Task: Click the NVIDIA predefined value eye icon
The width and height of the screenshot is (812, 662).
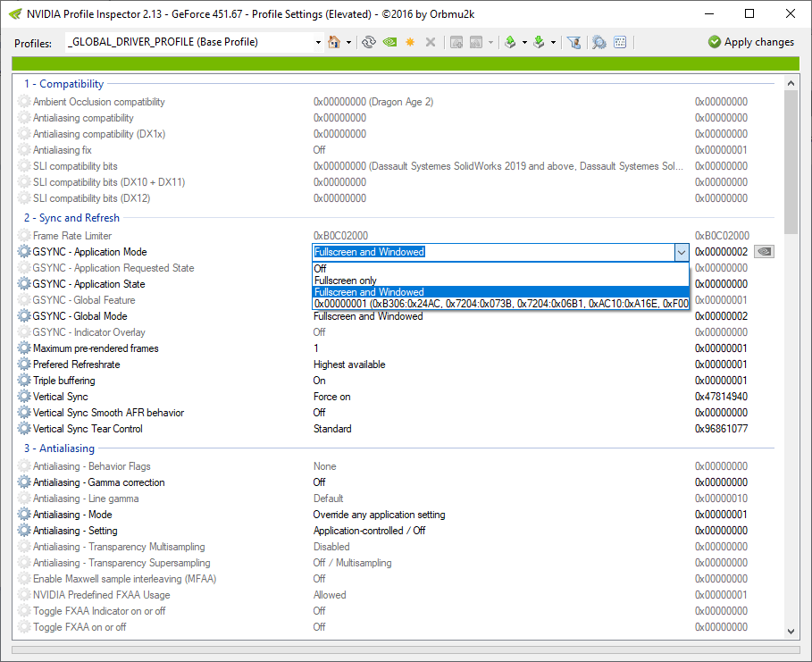Action: click(x=764, y=252)
